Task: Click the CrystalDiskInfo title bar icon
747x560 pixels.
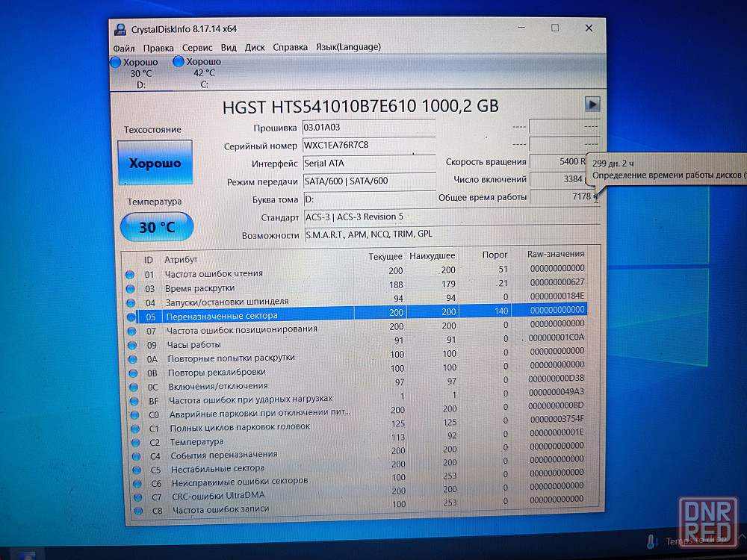Action: (120, 30)
